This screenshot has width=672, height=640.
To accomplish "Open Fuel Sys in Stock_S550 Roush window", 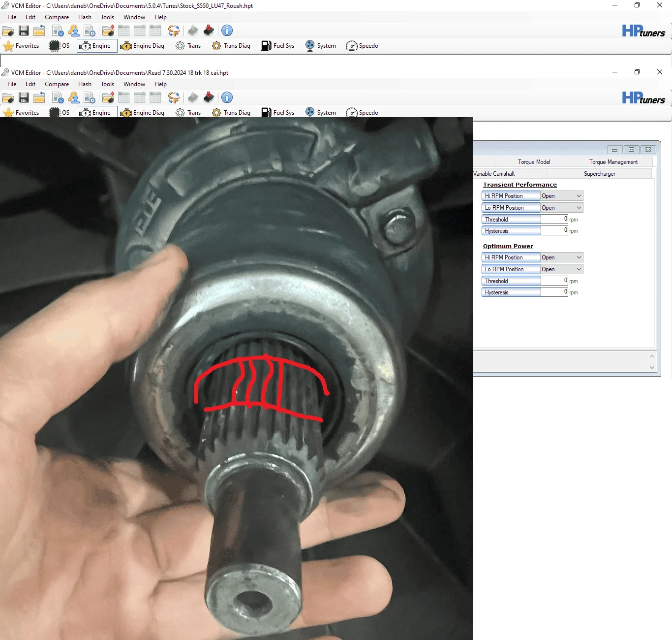I will point(278,46).
